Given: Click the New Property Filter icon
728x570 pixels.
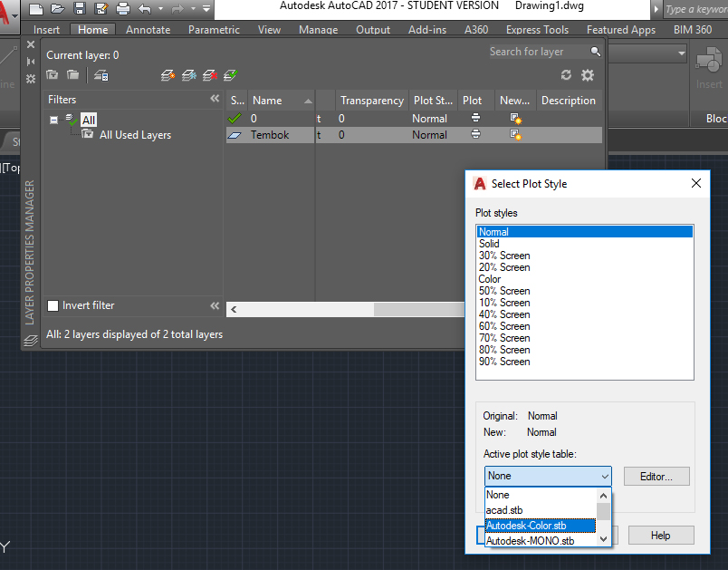Looking at the screenshot, I should click(x=52, y=75).
